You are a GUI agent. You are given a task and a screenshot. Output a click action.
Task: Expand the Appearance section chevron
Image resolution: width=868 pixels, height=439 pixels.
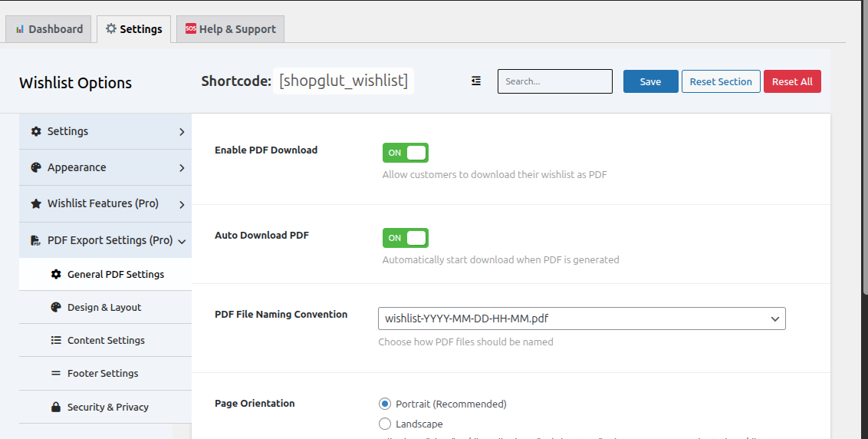(182, 168)
